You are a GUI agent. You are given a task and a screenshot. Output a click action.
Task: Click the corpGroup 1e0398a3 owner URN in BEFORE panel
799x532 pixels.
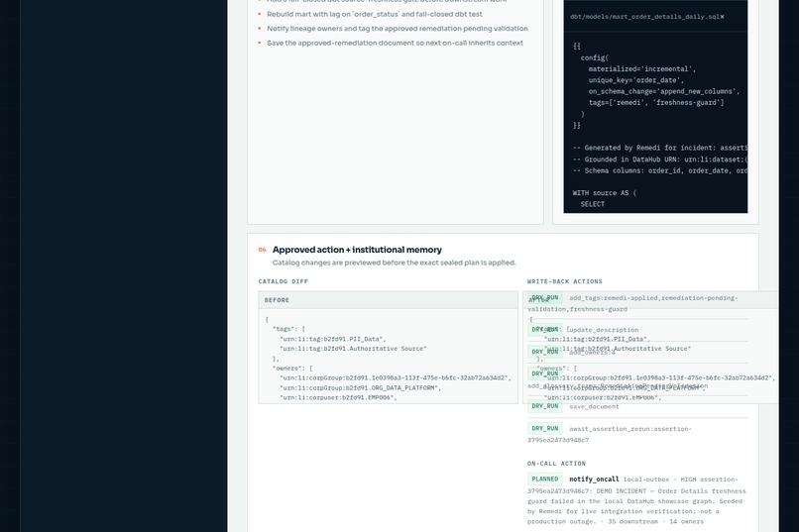point(395,377)
